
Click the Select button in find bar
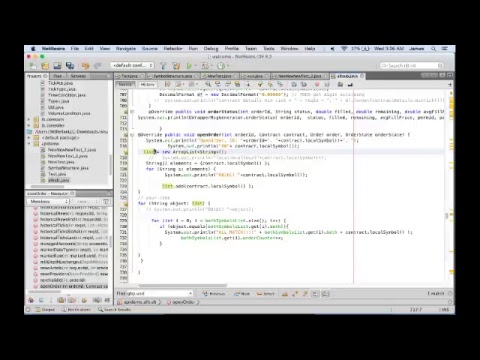[x=266, y=294]
